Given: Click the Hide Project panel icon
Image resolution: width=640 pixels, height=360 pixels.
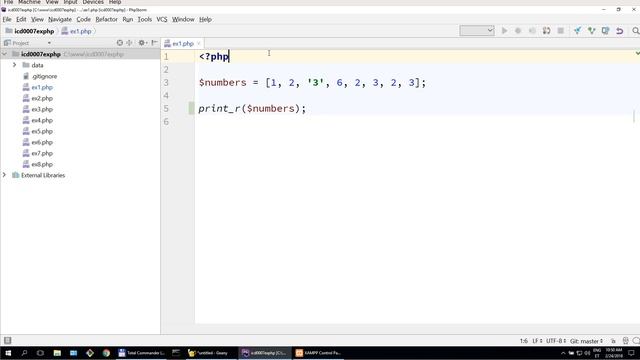Looking at the screenshot, I should (154, 42).
